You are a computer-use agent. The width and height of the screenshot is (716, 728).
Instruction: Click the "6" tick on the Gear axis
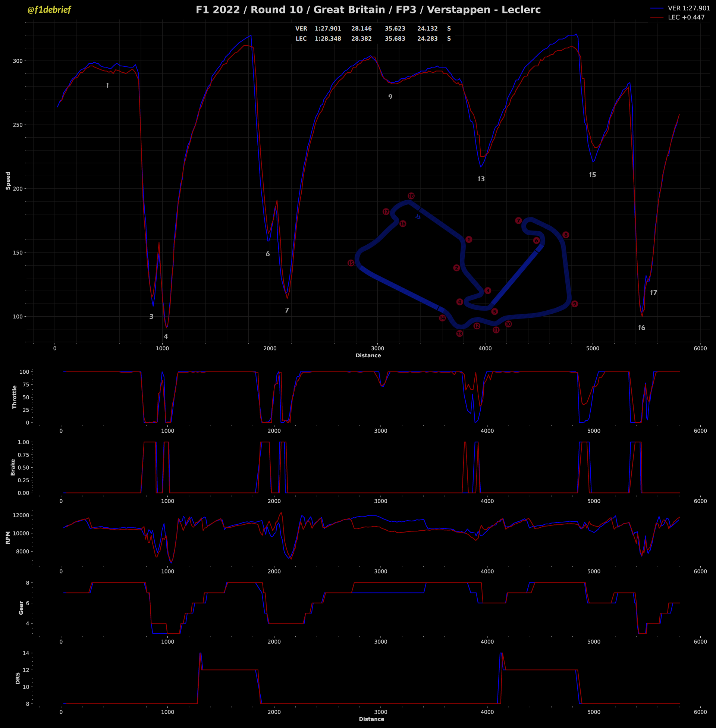[x=27, y=603]
